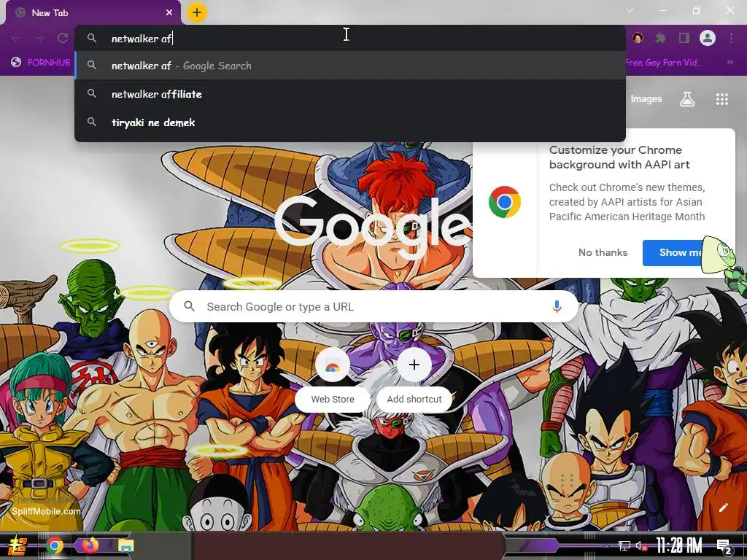Click the omnibox magnifier icon
The height and width of the screenshot is (560, 747).
pyautogui.click(x=92, y=38)
